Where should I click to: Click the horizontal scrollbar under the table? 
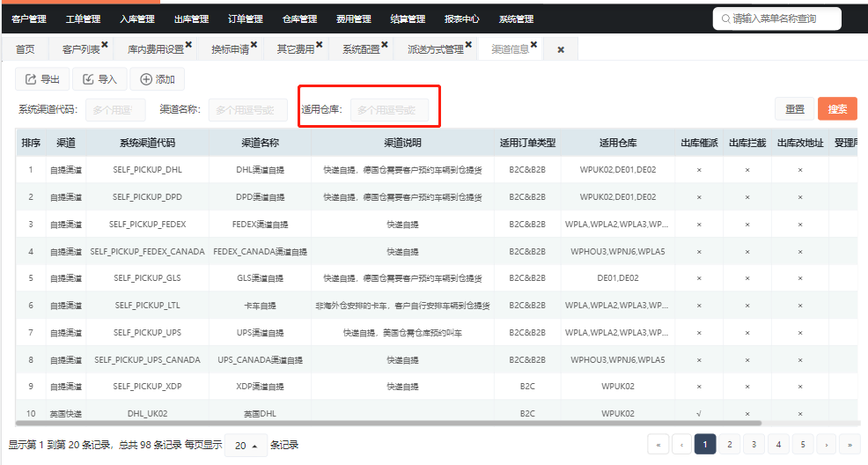point(388,423)
